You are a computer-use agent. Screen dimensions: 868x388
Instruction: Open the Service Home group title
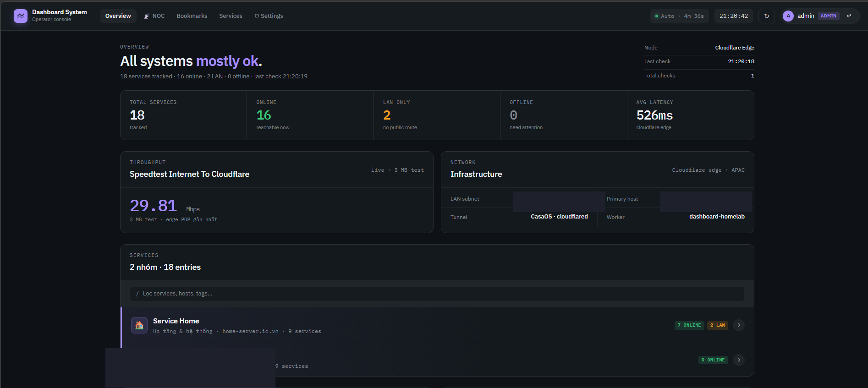tap(176, 321)
